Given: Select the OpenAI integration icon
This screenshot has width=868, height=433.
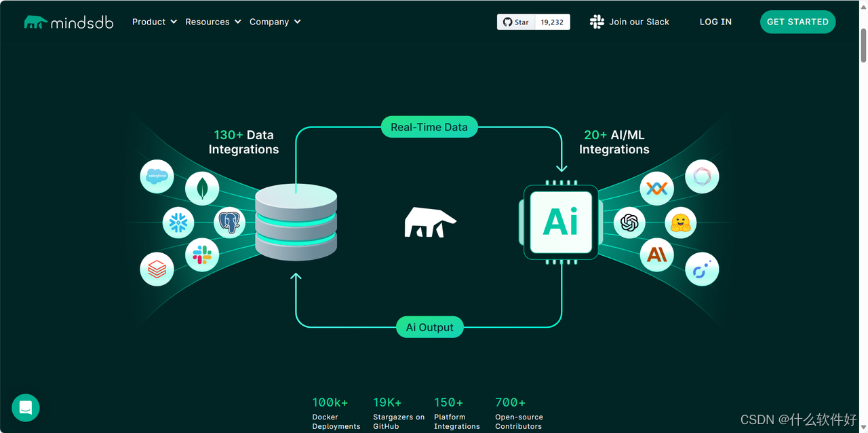Looking at the screenshot, I should [629, 223].
